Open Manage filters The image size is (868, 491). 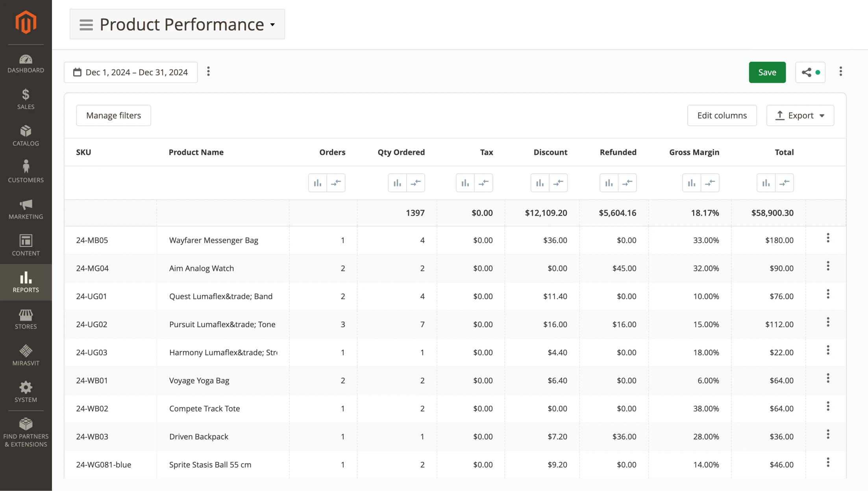[x=113, y=115]
